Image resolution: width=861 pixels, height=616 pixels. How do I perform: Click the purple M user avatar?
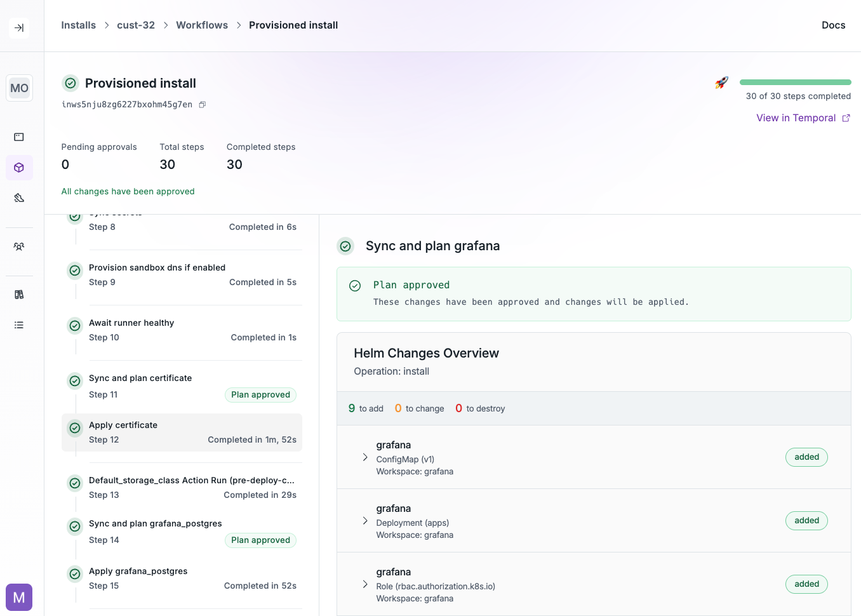(x=18, y=597)
